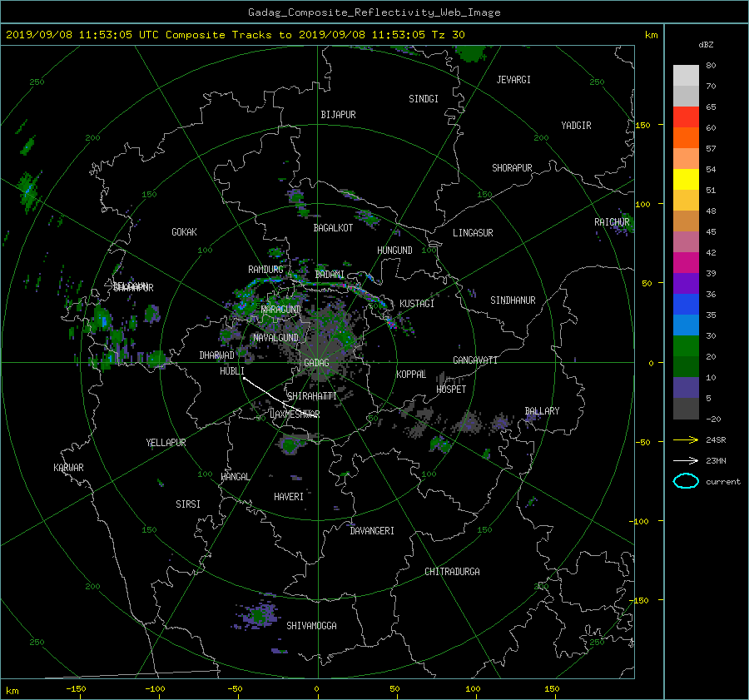Pick the mauve 42-45 dBZ swatch
The height and width of the screenshot is (700, 749).
coord(686,241)
